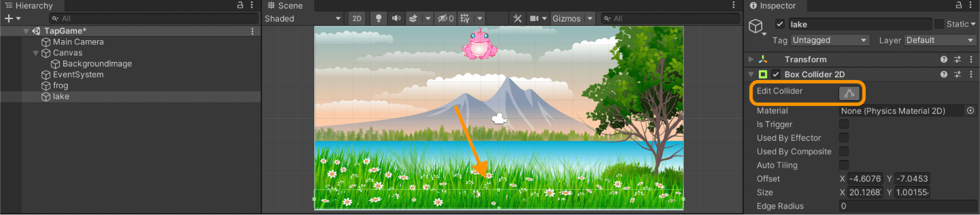Open the scene effects dropdown arrow
Screen dimensions: 980x215
(x=428, y=18)
